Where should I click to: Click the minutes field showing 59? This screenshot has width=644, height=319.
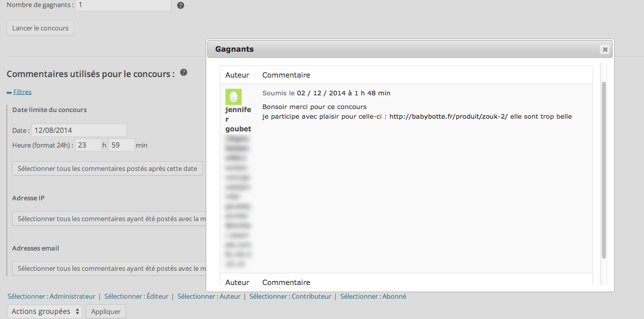tap(122, 145)
